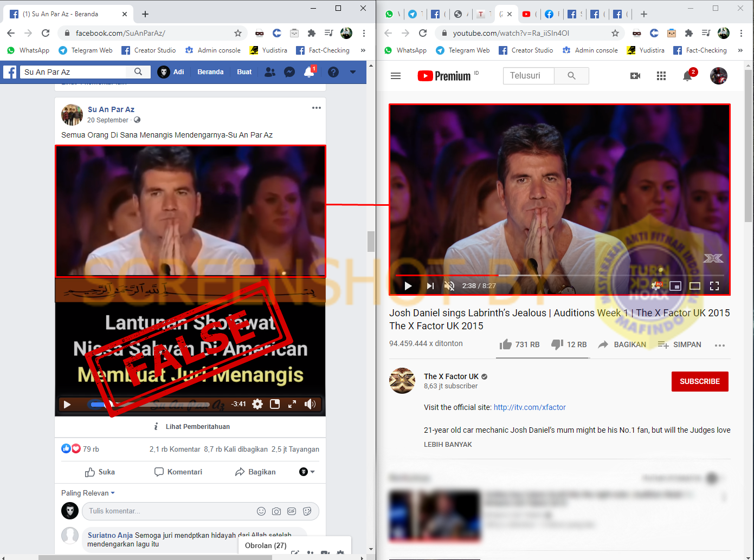Image resolution: width=754 pixels, height=560 pixels.
Task: Open Facebook video settings gear
Action: point(257,404)
